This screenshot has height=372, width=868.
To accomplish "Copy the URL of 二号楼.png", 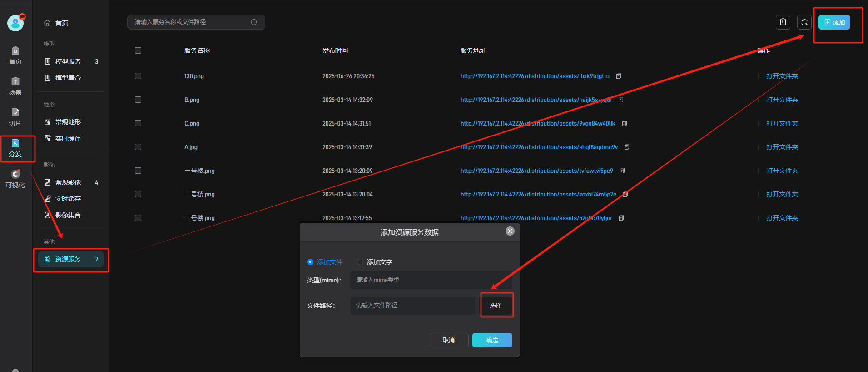I will point(625,195).
